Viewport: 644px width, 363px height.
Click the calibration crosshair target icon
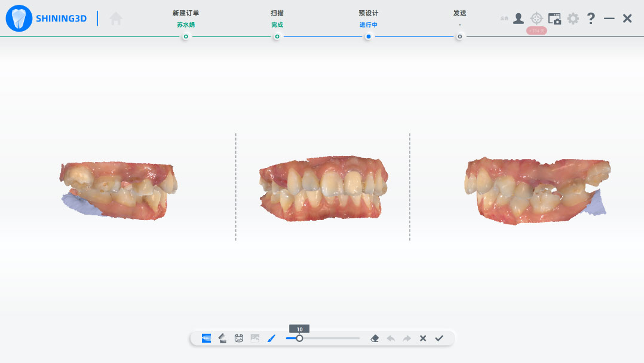(x=536, y=19)
